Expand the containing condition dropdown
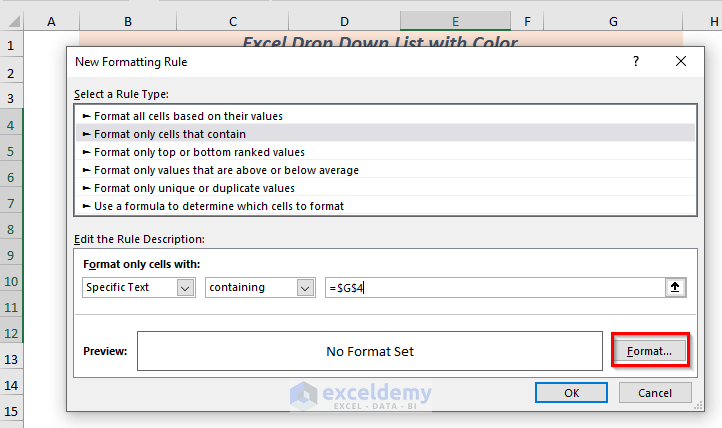 pos(306,287)
